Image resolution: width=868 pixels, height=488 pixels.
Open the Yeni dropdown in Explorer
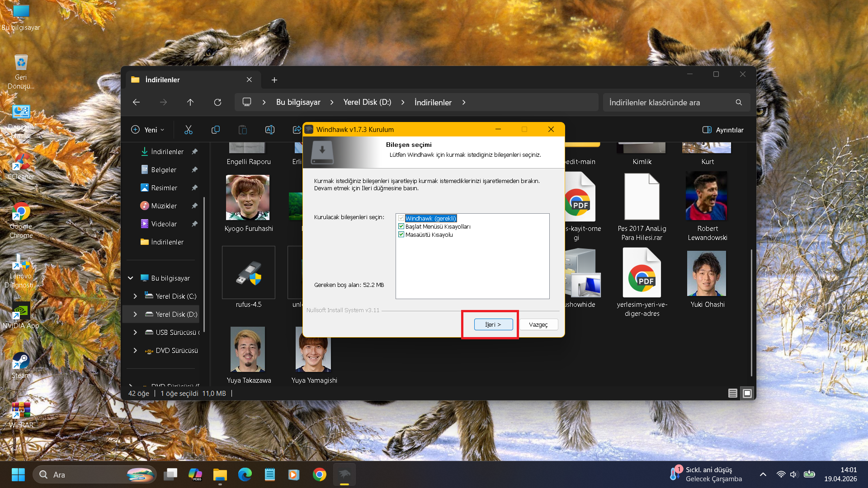(x=148, y=130)
